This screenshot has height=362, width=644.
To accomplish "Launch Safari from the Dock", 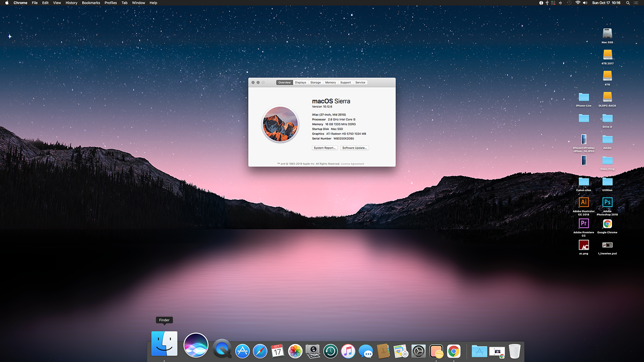I will (x=260, y=351).
